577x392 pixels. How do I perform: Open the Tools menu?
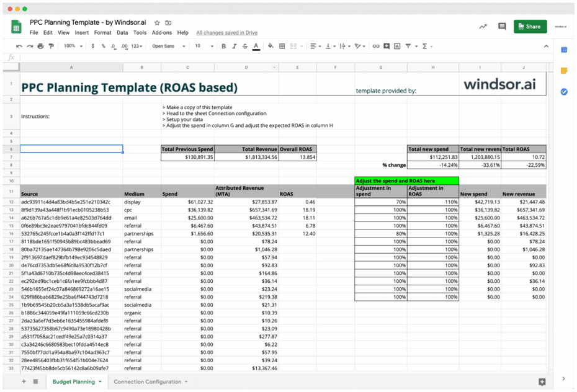140,32
